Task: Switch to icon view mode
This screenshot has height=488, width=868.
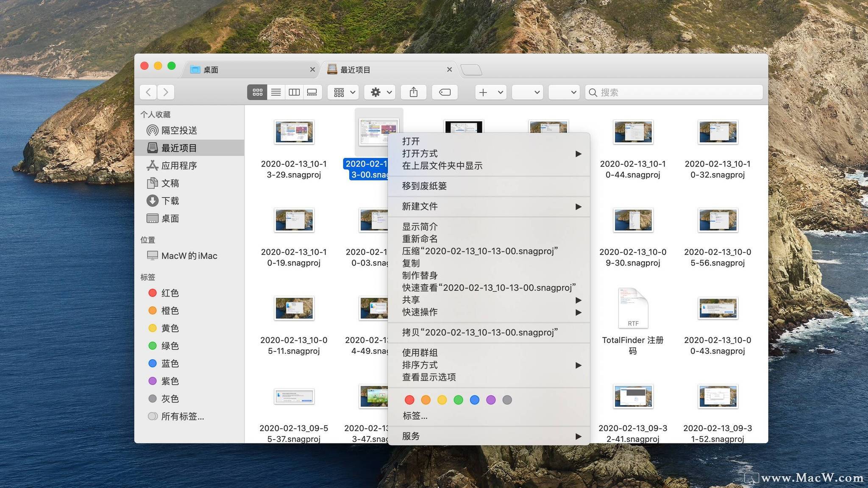Action: click(x=257, y=92)
